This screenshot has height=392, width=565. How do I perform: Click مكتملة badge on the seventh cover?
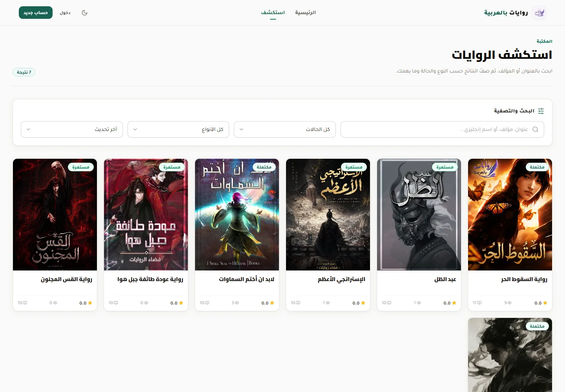tap(537, 326)
